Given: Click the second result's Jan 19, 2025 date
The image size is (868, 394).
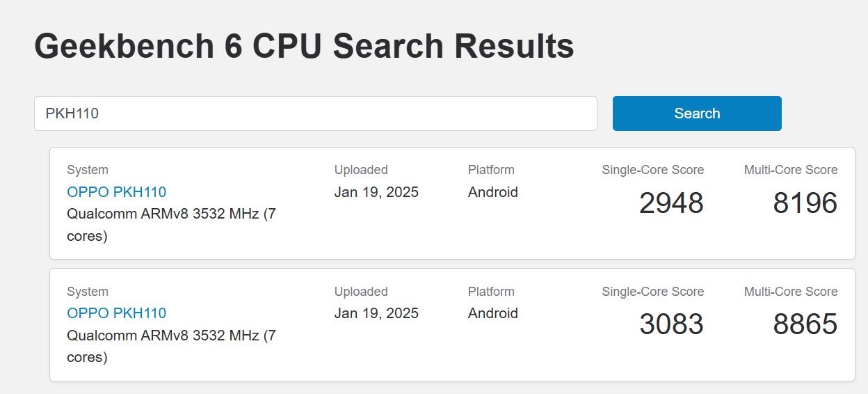Looking at the screenshot, I should 376,313.
